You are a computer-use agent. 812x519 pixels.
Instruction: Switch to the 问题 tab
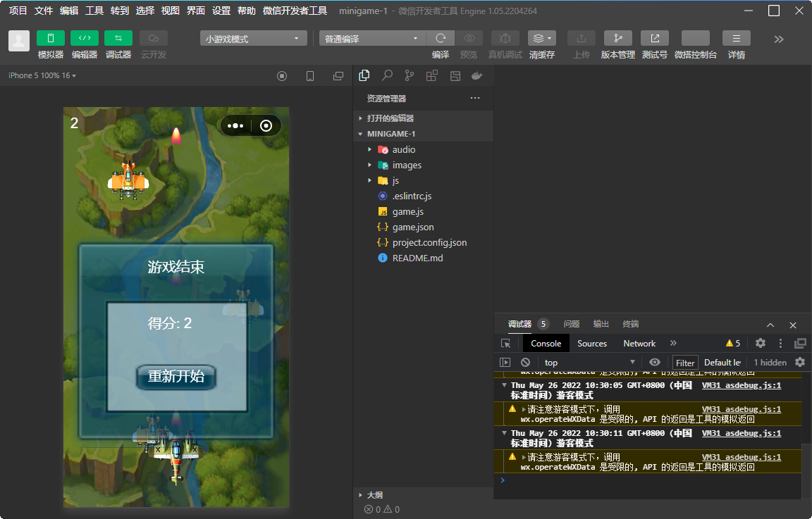tap(571, 324)
